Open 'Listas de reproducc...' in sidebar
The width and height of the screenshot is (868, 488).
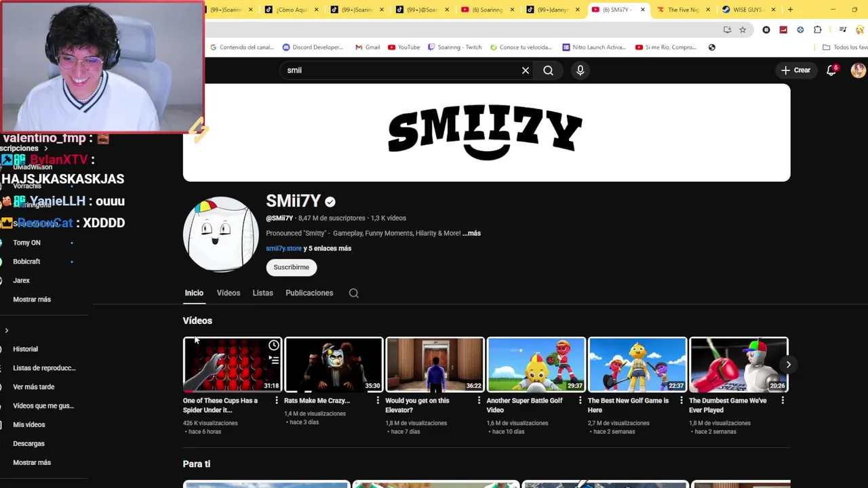tap(44, 368)
